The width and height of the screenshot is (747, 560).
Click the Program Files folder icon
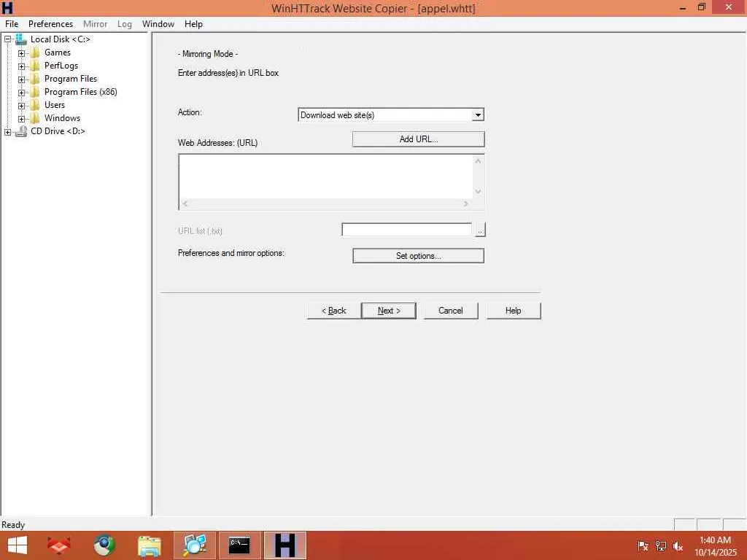(x=35, y=79)
